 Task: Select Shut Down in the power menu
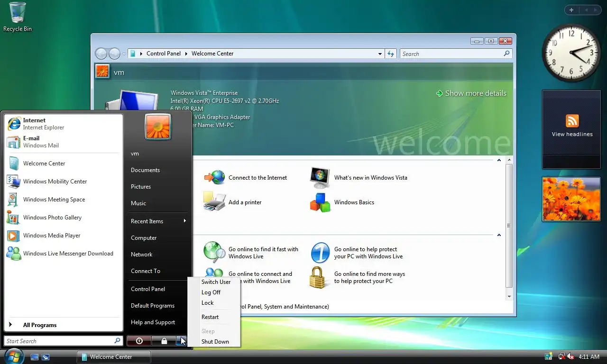click(x=215, y=342)
